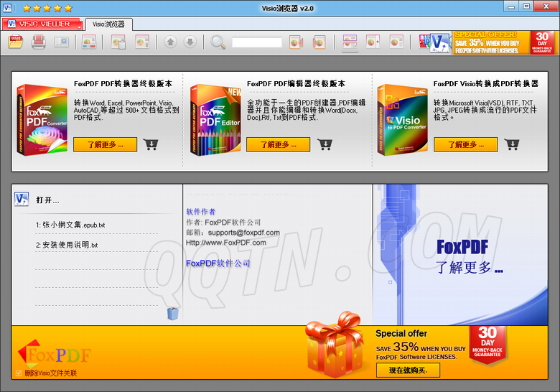Screen dimensions: 560x392
Task: Click the recycle bin clear-list icon
Action: [173, 313]
